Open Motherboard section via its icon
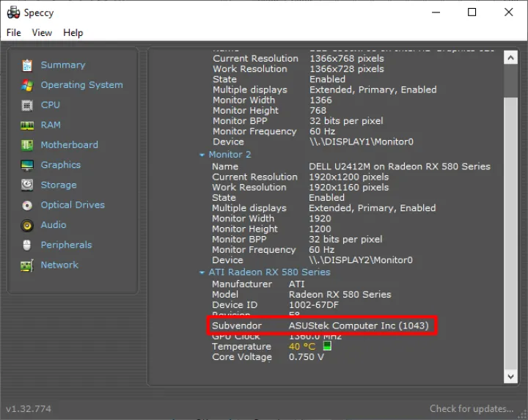Image resolution: width=528 pixels, height=420 pixels. pyautogui.click(x=27, y=145)
